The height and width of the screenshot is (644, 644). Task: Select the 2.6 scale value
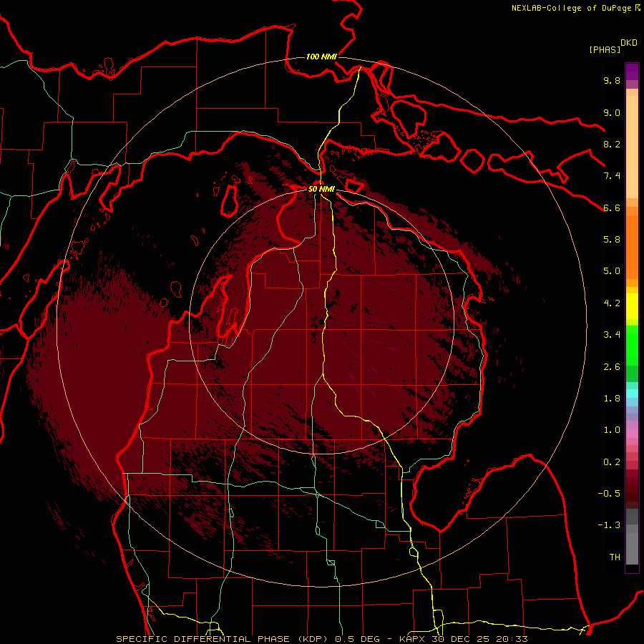tap(612, 367)
